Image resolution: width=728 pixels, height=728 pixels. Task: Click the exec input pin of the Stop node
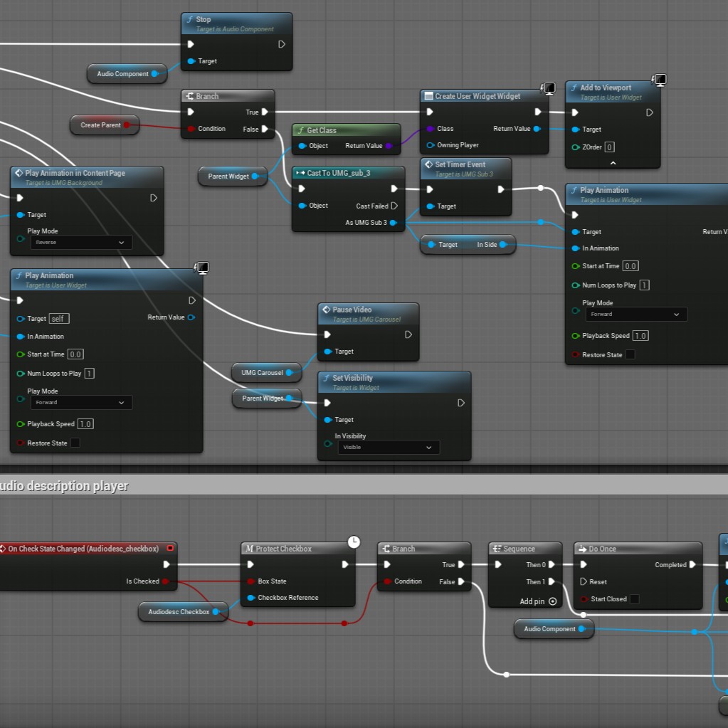click(x=190, y=44)
